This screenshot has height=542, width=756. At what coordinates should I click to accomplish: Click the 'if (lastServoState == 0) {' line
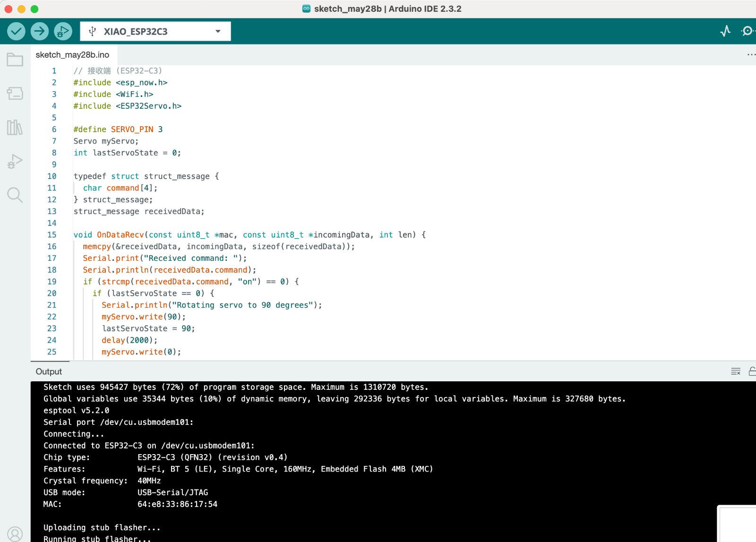pos(154,293)
